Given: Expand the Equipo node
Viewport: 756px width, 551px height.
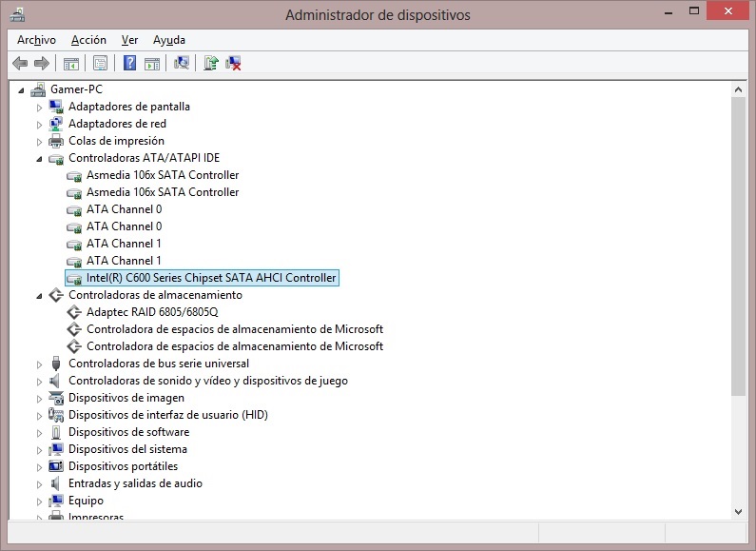Looking at the screenshot, I should pyautogui.click(x=40, y=502).
